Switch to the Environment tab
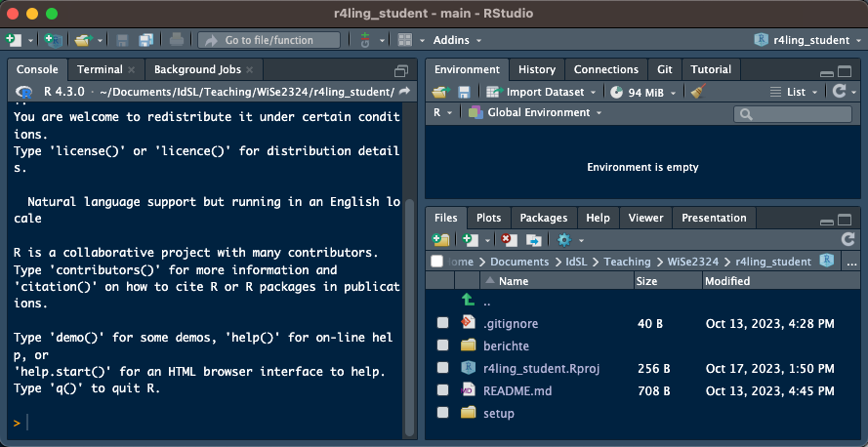This screenshot has width=868, height=447. click(x=467, y=69)
